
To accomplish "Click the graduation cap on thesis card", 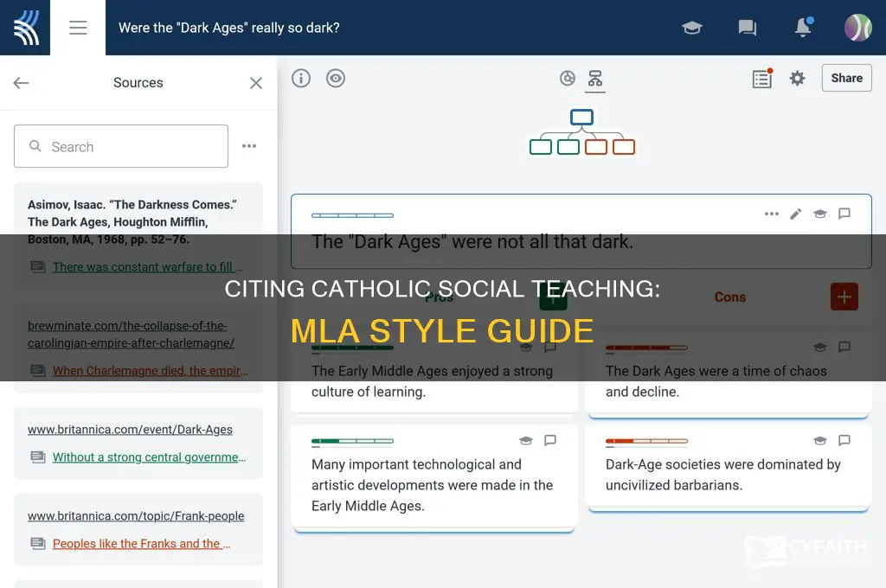I will [820, 214].
